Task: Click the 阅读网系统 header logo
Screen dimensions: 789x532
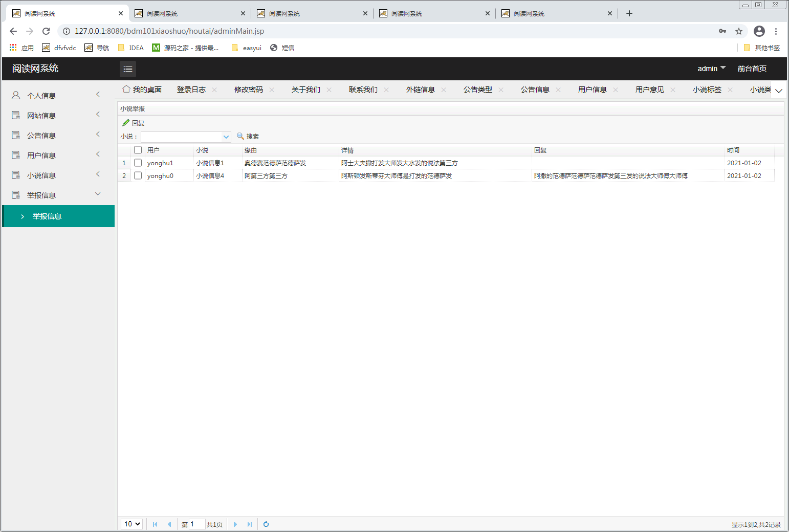Action: pyautogui.click(x=35, y=69)
